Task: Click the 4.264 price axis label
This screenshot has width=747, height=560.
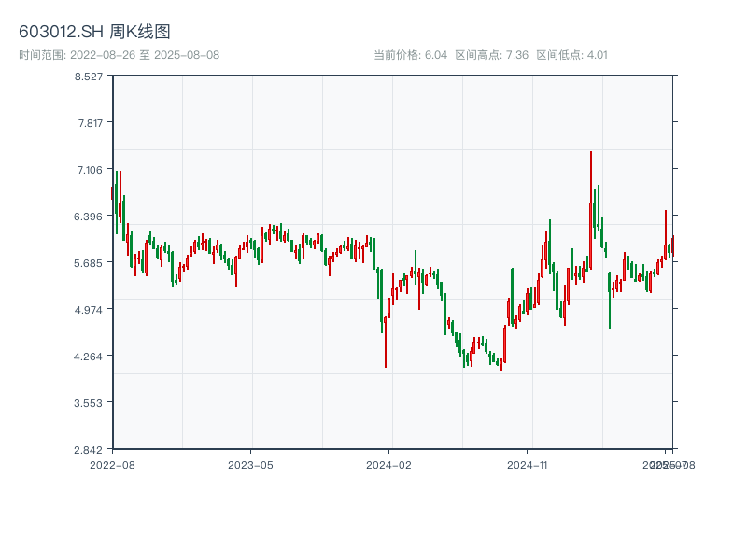Action: (89, 357)
